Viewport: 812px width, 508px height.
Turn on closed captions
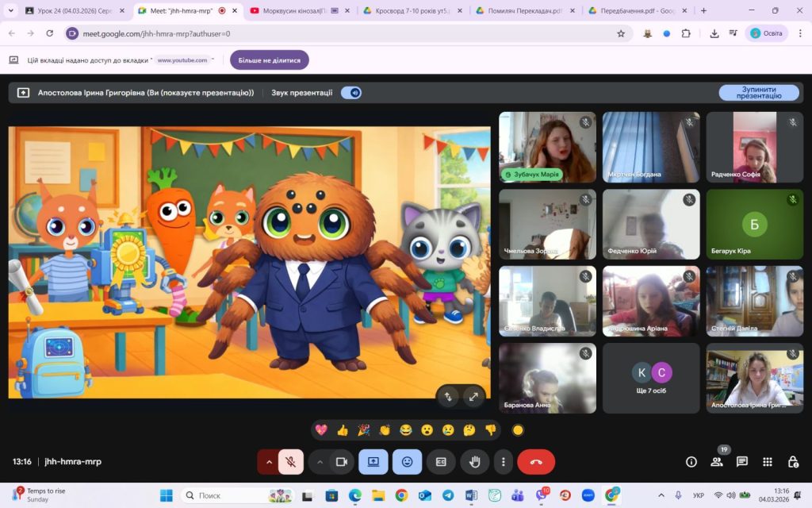point(441,462)
